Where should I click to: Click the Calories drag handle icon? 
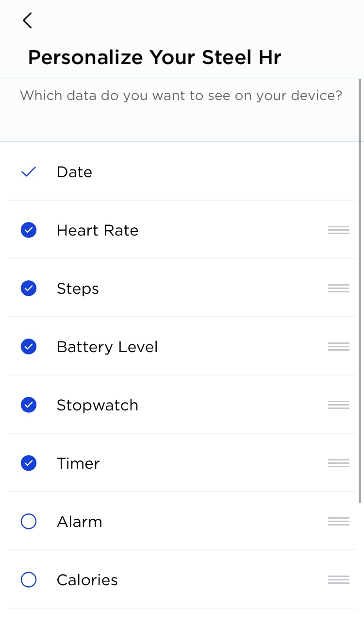coord(338,580)
